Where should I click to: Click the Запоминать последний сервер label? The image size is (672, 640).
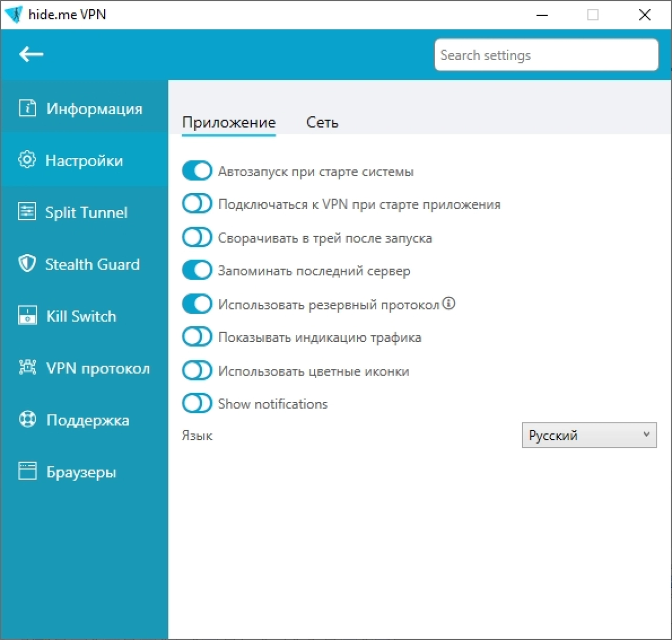tap(314, 271)
